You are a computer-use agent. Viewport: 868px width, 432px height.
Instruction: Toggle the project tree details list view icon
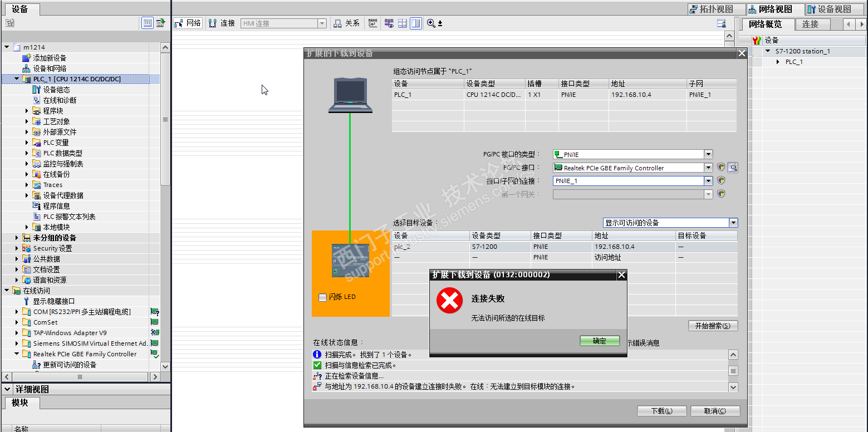click(x=147, y=23)
